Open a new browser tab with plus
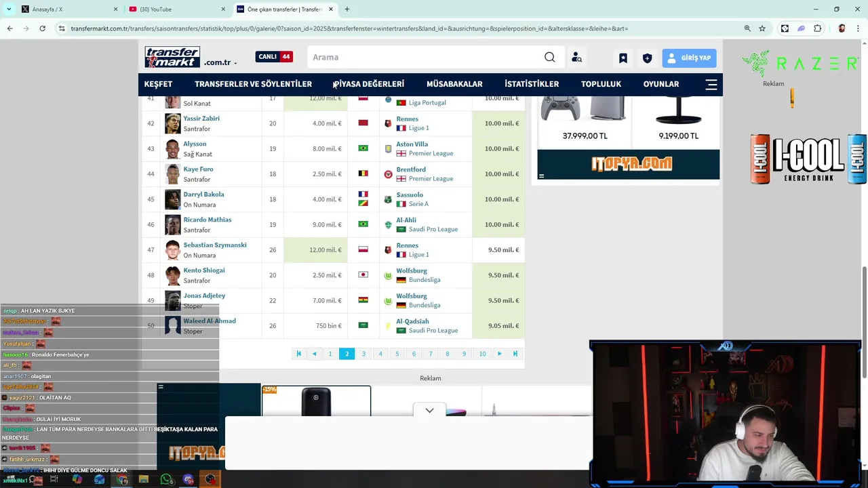 347,9
